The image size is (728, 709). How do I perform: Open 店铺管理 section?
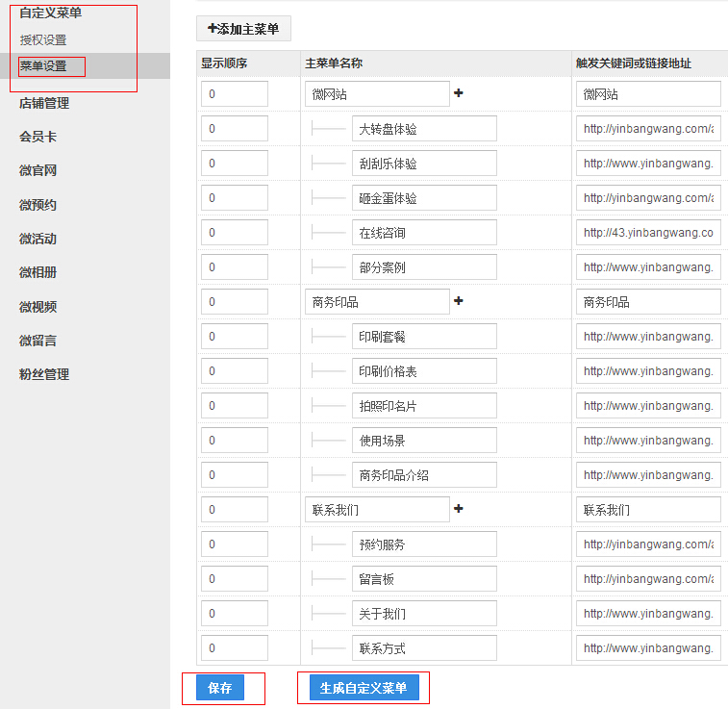tap(44, 103)
